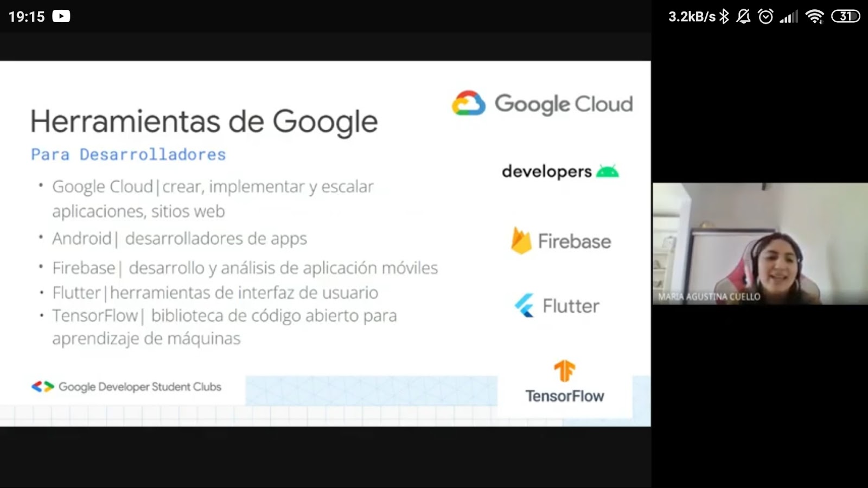The height and width of the screenshot is (488, 868).
Task: Click the Flutter logo icon
Action: [524, 305]
